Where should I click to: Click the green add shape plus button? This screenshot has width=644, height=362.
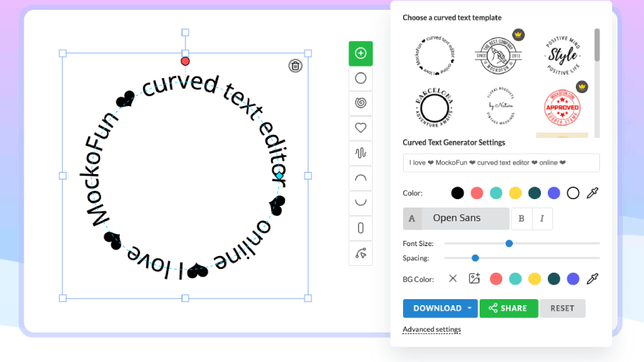[x=361, y=53]
